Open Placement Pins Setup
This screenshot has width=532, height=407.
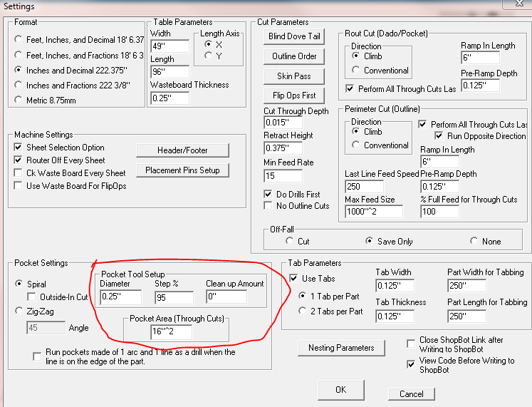coord(182,170)
